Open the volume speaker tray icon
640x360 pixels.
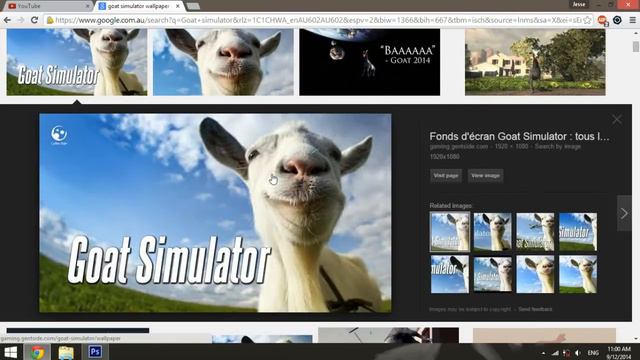tap(578, 353)
